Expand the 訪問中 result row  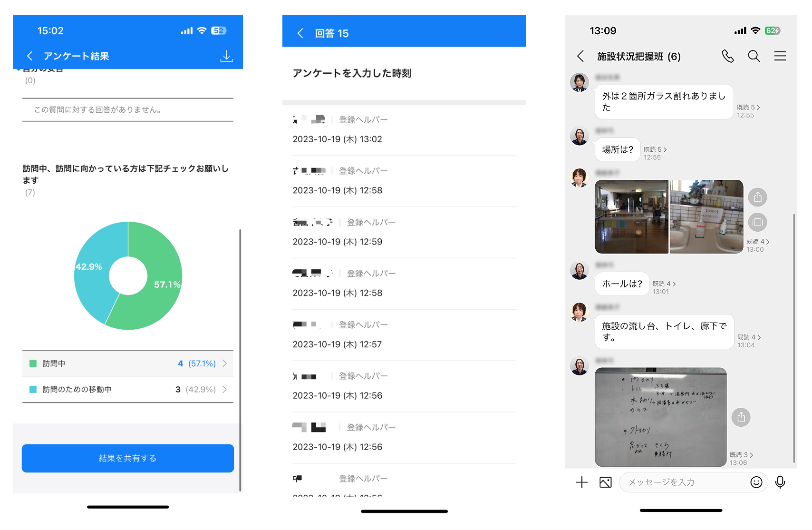point(128,363)
